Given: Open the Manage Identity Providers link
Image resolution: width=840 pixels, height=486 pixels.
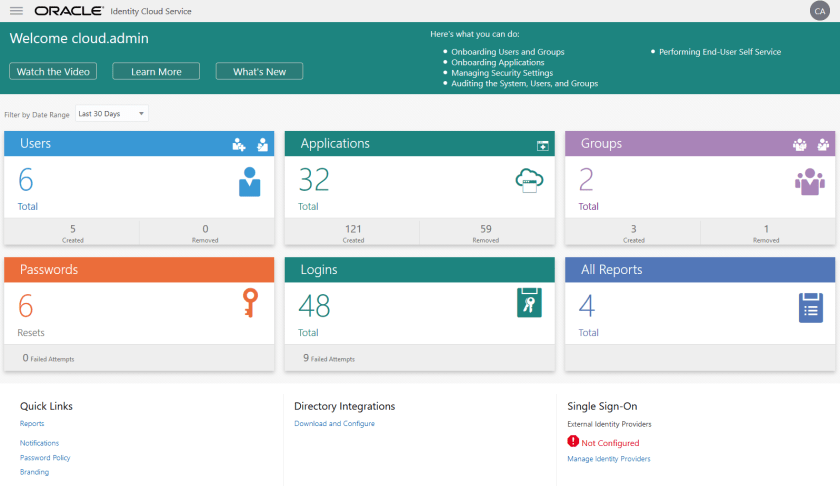Looking at the screenshot, I should click(608, 459).
